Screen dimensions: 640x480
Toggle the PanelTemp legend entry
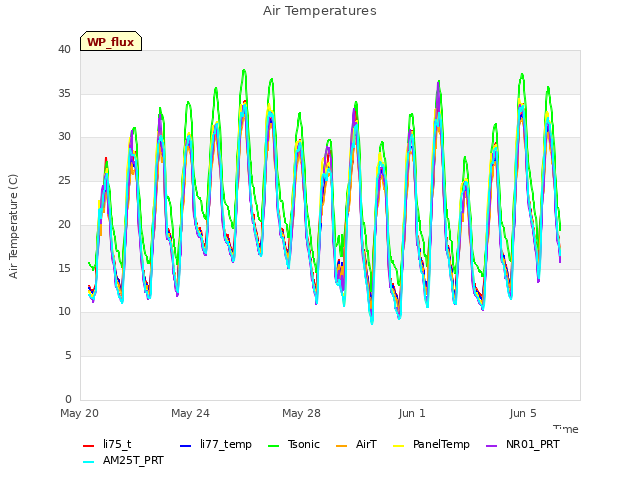coord(431,444)
